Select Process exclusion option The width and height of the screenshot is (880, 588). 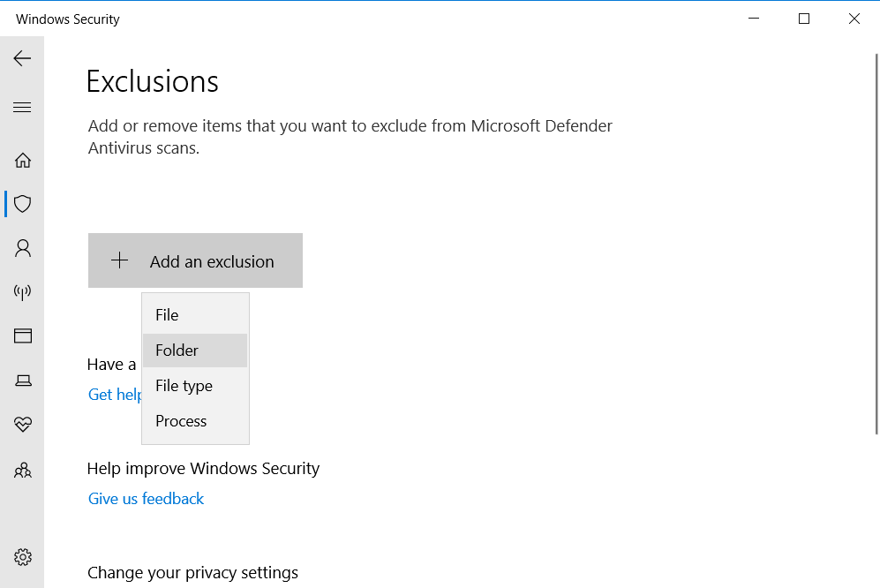click(181, 421)
